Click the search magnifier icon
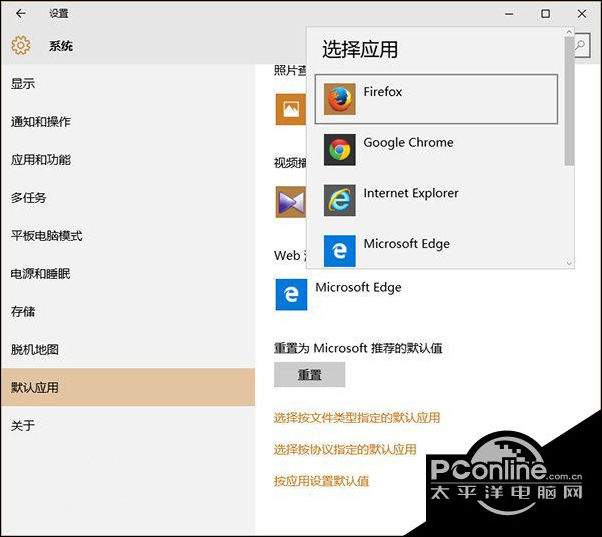The image size is (602, 537). coord(582,45)
